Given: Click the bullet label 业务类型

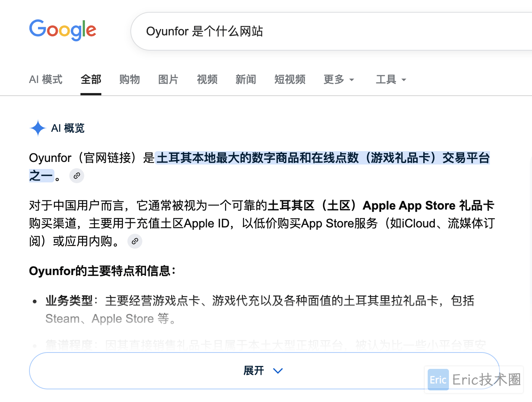Looking at the screenshot, I should pyautogui.click(x=69, y=301).
